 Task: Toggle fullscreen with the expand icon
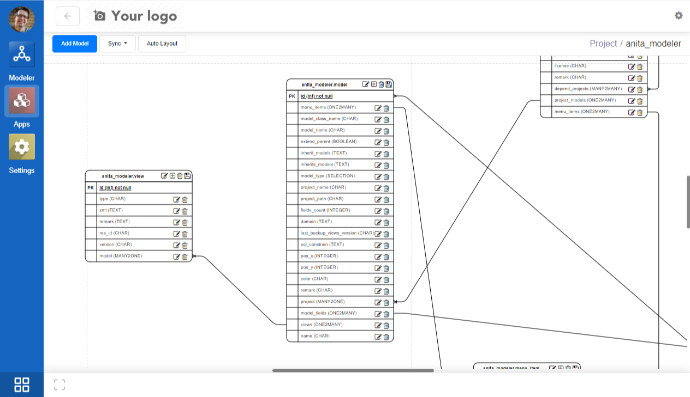(59, 384)
